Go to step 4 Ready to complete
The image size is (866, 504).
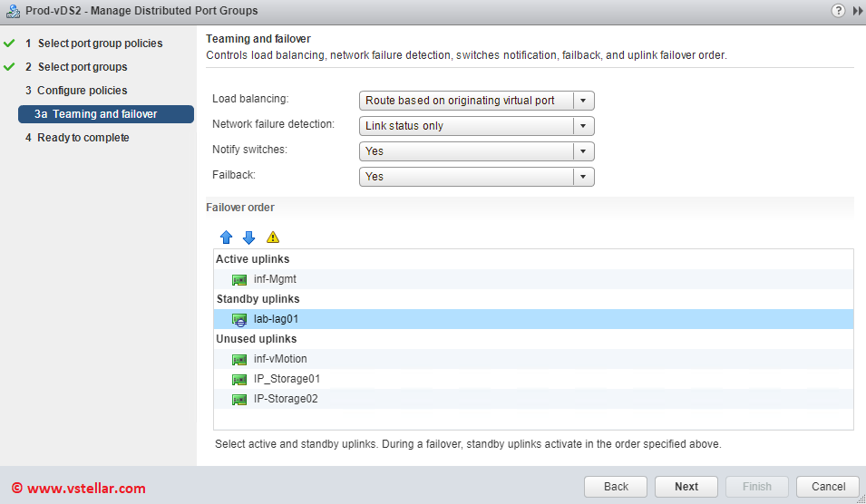pos(77,138)
